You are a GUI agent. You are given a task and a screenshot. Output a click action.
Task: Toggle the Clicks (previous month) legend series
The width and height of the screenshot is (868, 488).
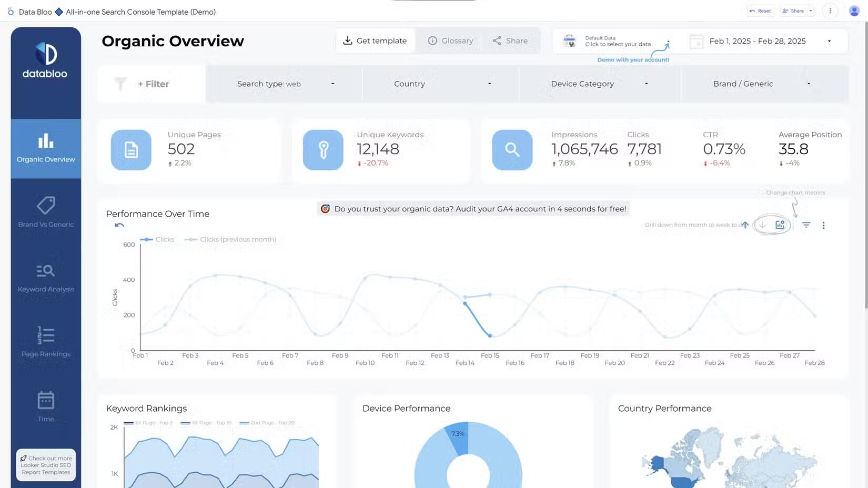pos(230,240)
